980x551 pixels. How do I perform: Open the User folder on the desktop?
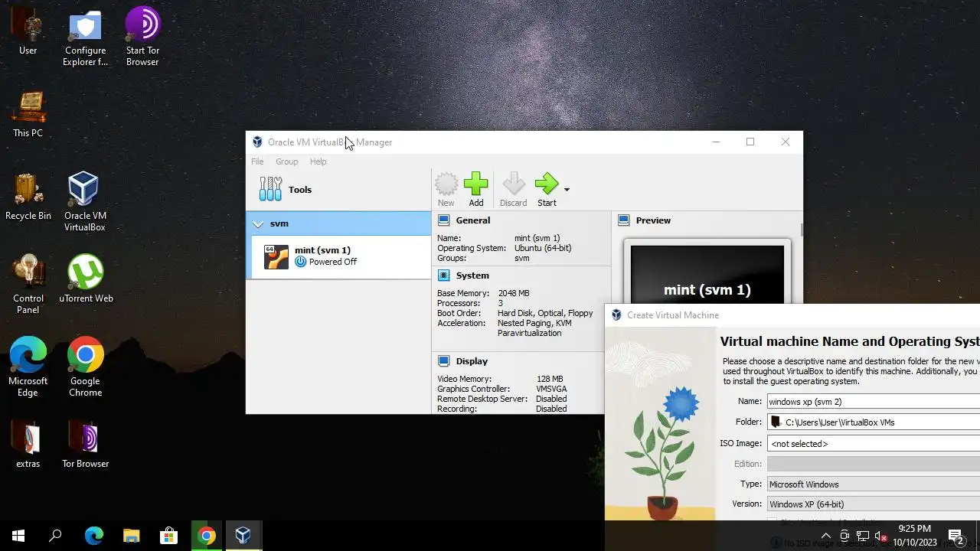click(x=28, y=31)
